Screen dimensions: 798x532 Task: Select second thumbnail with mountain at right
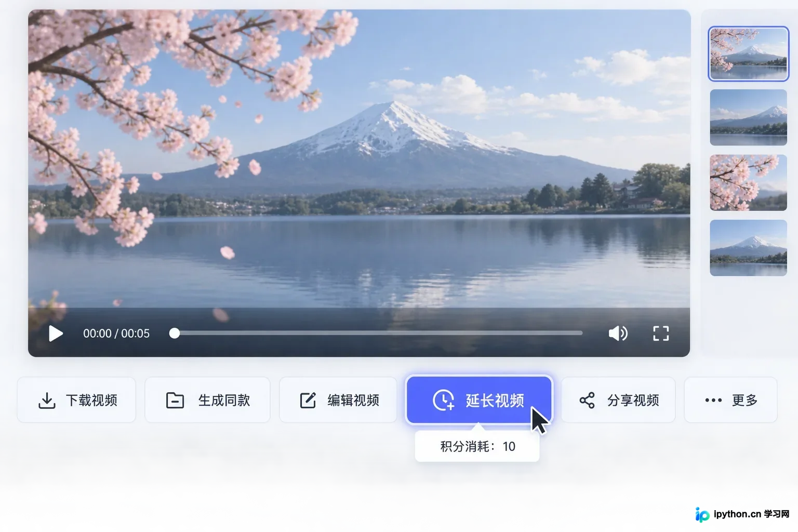click(x=748, y=117)
